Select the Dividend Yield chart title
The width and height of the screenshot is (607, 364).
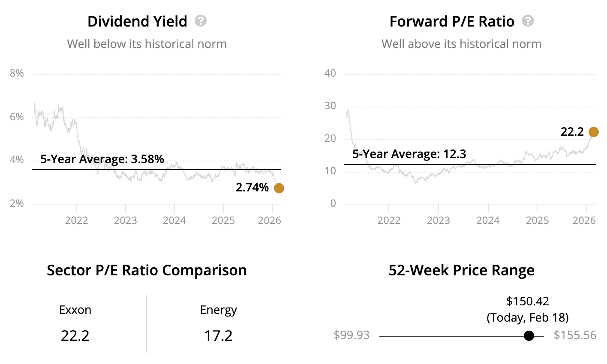[x=137, y=21]
